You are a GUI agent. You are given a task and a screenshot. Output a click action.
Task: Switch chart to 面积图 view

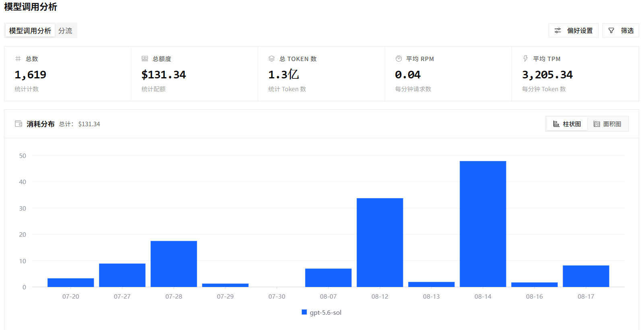coord(607,124)
